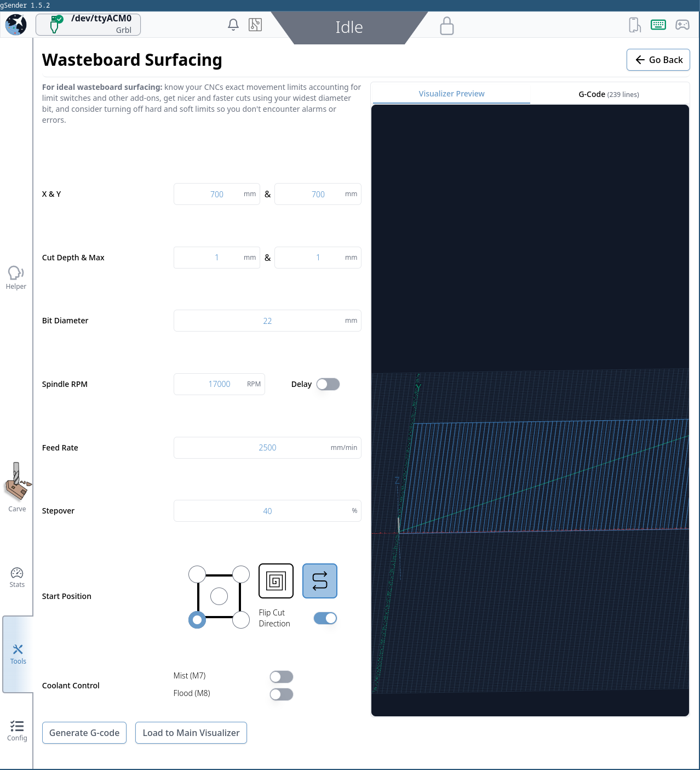Click the Bit Diameter input field
The width and height of the screenshot is (700, 770).
click(267, 321)
